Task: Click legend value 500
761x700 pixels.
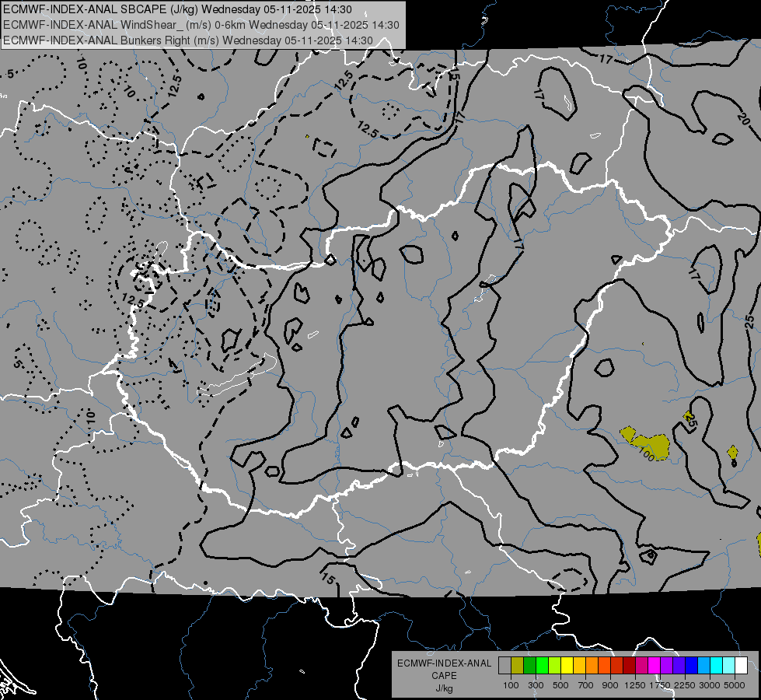Action: coord(560,685)
